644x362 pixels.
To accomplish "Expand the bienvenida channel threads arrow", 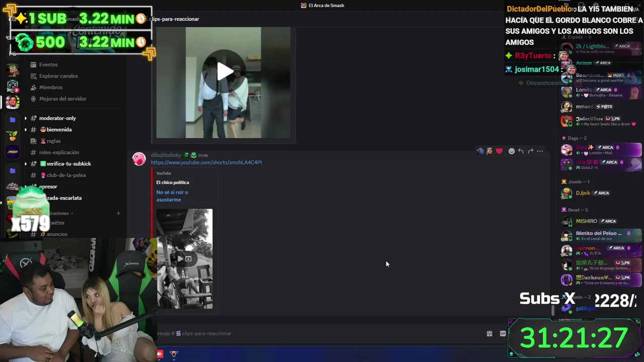I will click(26, 130).
